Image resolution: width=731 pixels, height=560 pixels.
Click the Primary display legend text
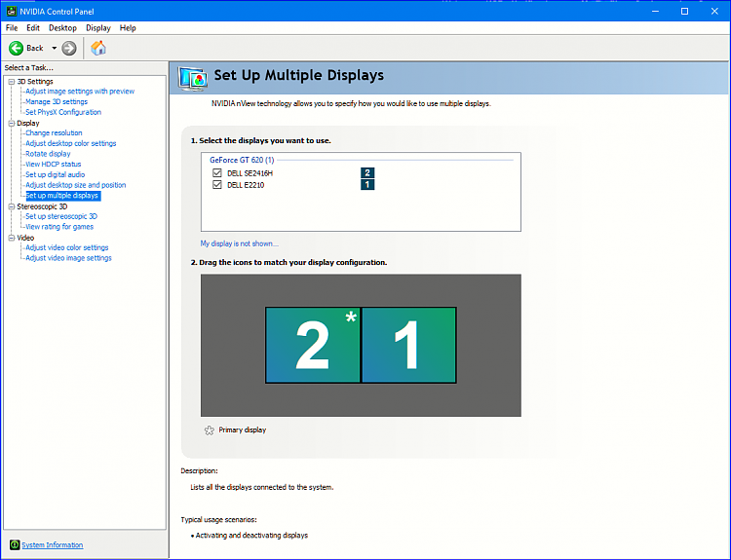tap(243, 430)
